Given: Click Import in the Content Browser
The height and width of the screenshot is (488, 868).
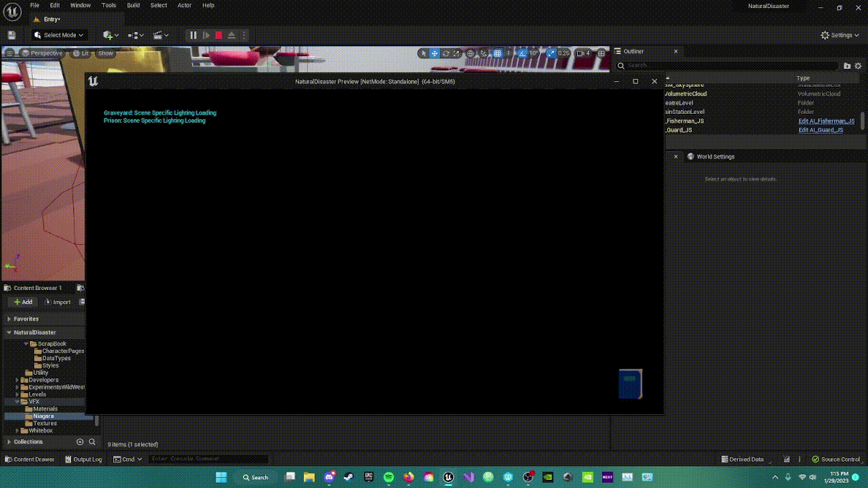Looking at the screenshot, I should pos(58,302).
